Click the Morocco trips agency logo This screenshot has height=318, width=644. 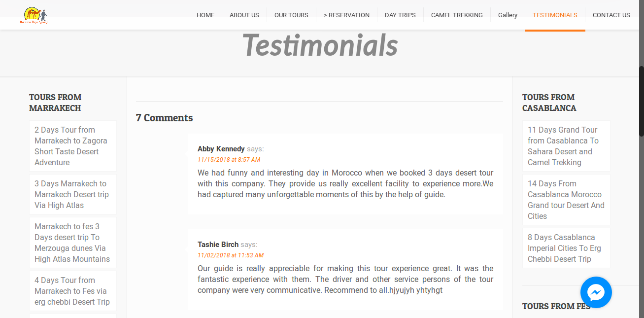tap(34, 15)
